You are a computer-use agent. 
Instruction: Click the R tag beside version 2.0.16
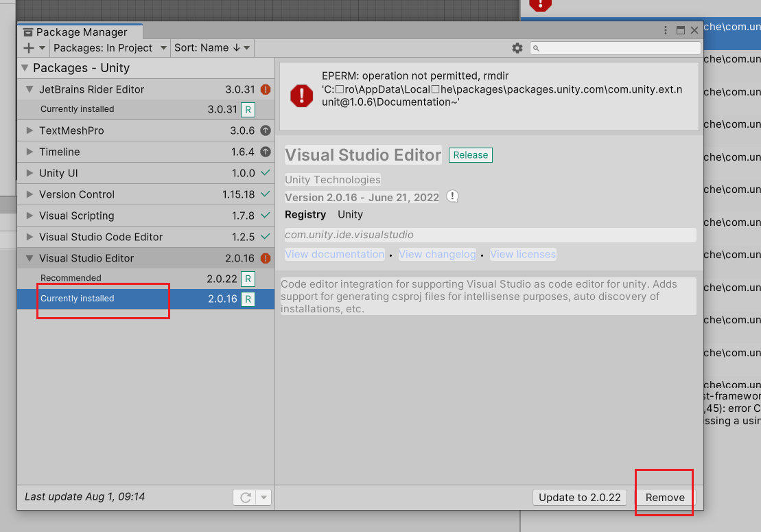pos(248,299)
